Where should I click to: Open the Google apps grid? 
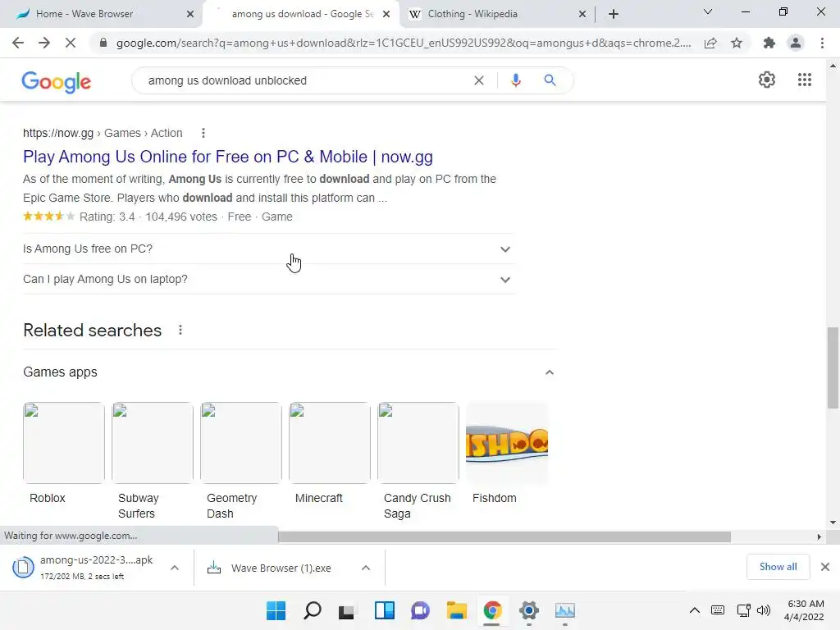[804, 80]
